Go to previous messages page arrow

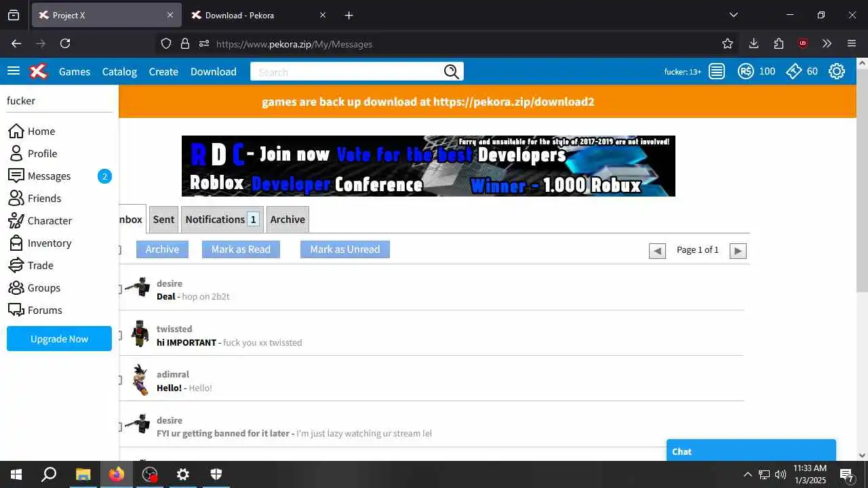657,251
